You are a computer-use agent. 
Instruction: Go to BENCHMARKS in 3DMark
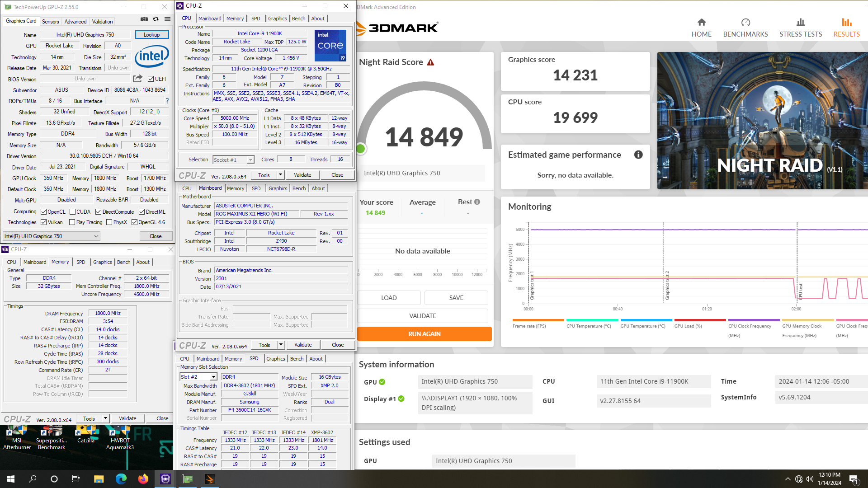click(x=745, y=28)
